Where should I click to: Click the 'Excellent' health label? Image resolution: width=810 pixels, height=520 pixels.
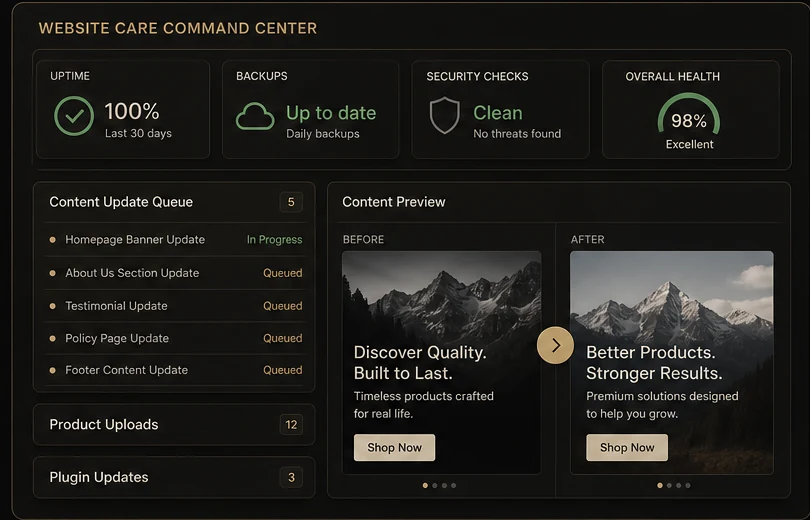coord(689,145)
